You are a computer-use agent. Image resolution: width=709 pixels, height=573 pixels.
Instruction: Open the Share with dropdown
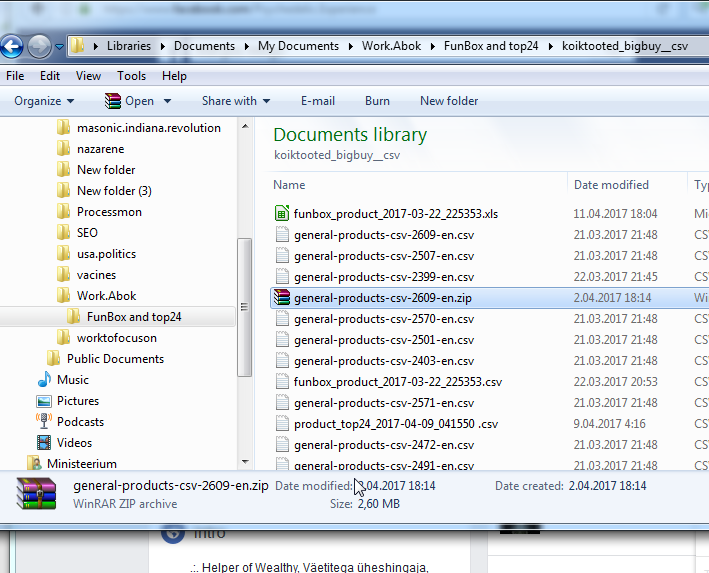236,101
